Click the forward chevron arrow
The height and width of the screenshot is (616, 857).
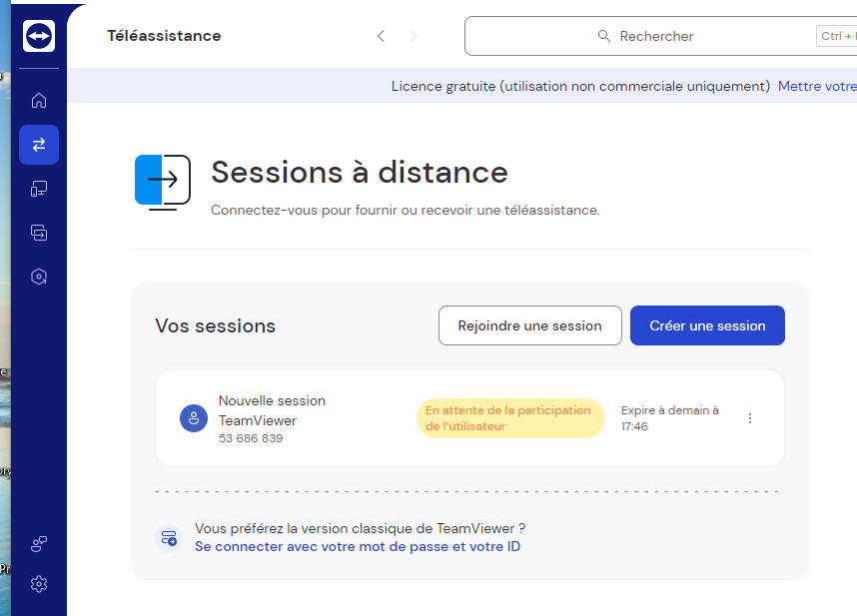415,36
